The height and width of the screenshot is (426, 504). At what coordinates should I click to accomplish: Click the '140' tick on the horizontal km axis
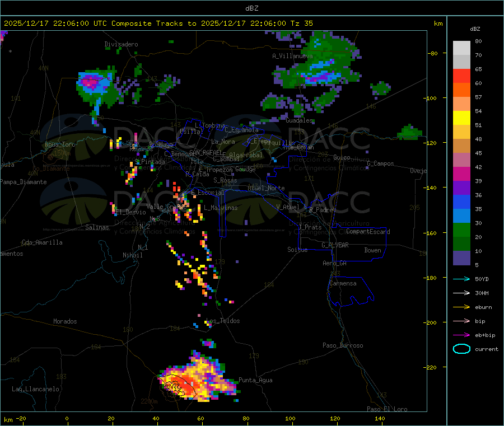380,418
